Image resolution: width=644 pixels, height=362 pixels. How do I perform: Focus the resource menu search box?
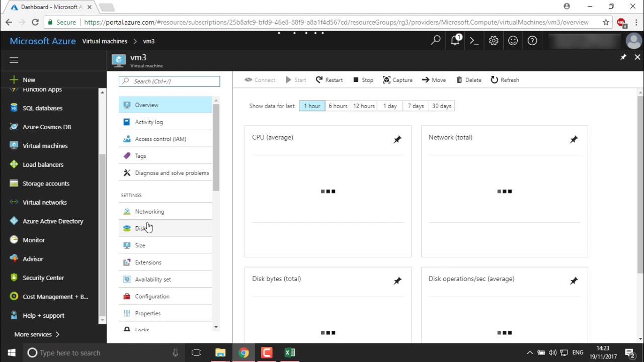pos(170,81)
